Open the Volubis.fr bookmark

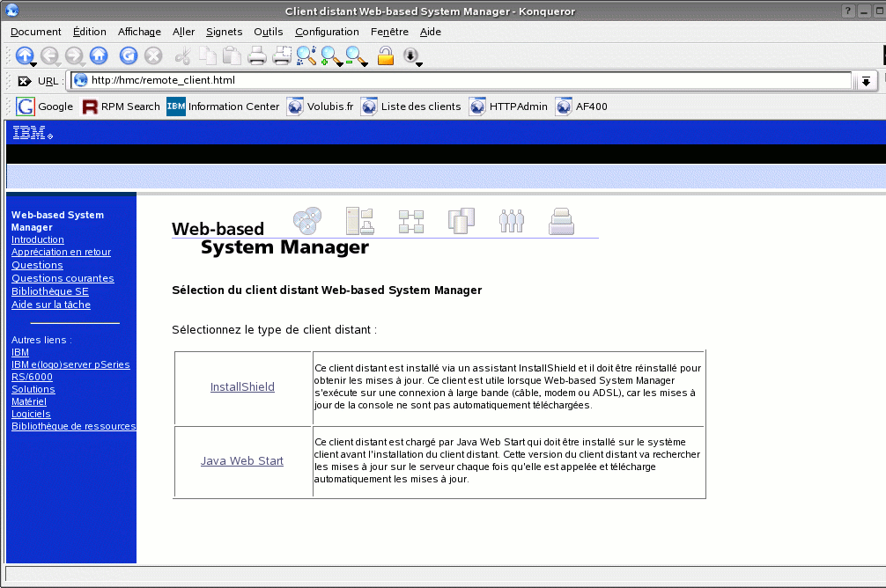tap(321, 107)
